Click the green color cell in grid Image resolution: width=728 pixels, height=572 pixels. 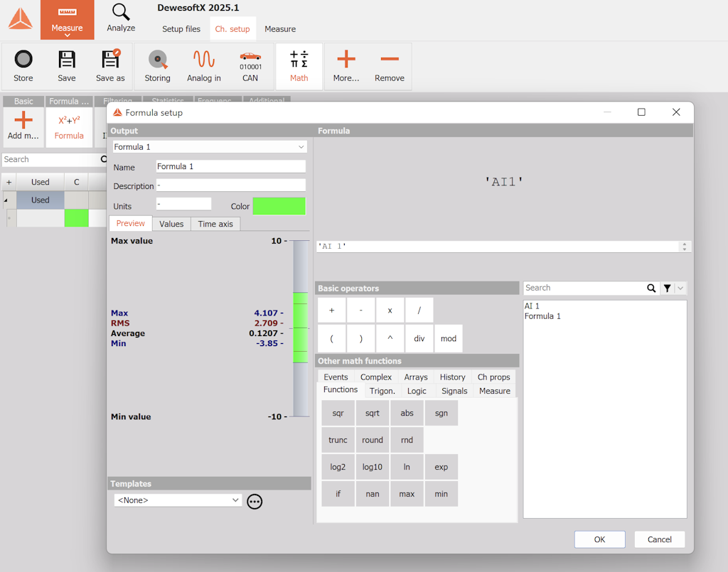click(x=77, y=218)
